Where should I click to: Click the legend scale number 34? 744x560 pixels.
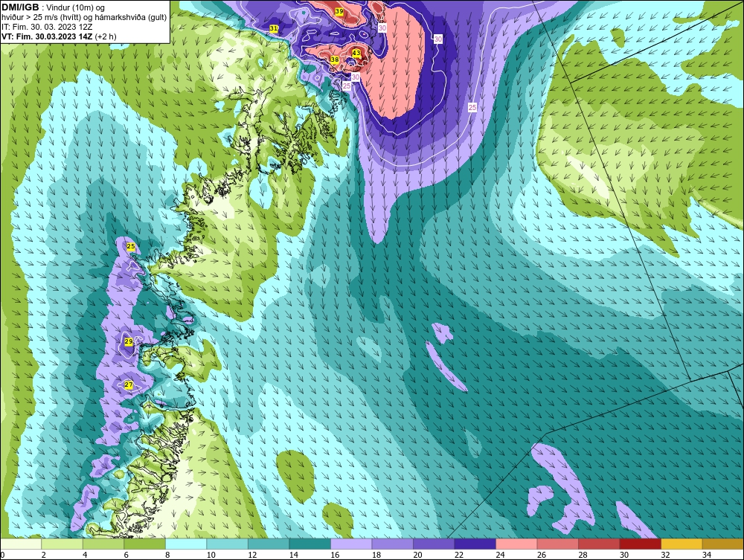pos(706,555)
